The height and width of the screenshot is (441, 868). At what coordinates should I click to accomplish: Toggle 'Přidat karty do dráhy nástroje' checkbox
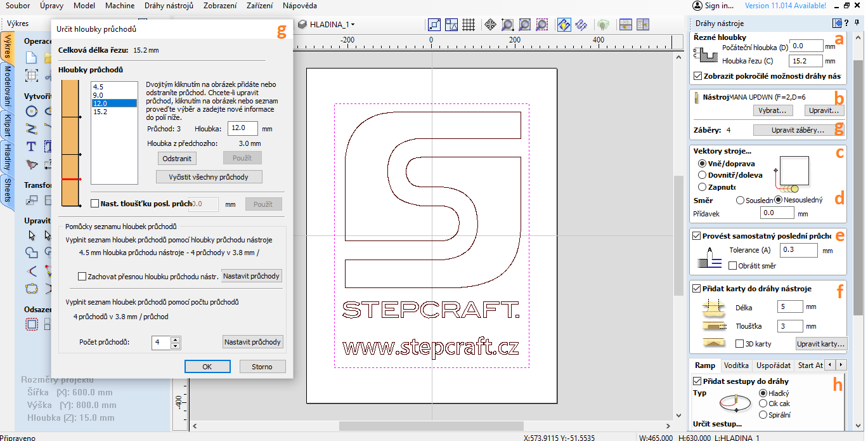(x=697, y=289)
